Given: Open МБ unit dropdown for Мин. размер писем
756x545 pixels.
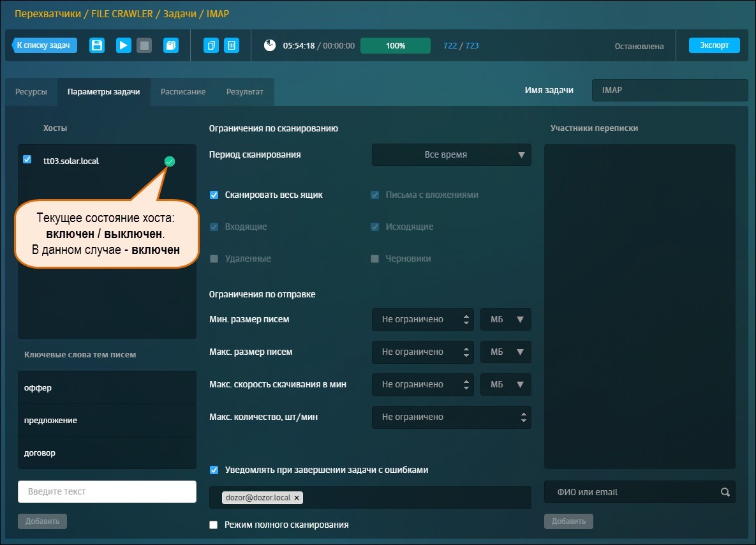Looking at the screenshot, I should [506, 319].
